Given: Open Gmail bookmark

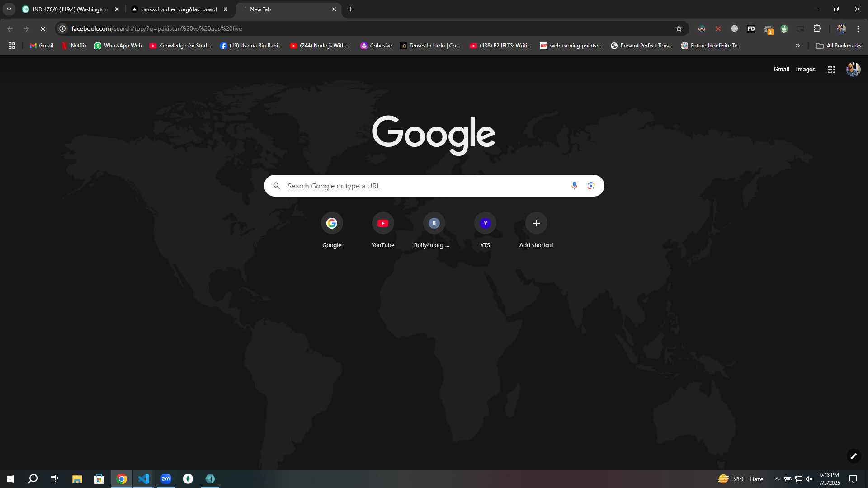Looking at the screenshot, I should click(x=41, y=46).
